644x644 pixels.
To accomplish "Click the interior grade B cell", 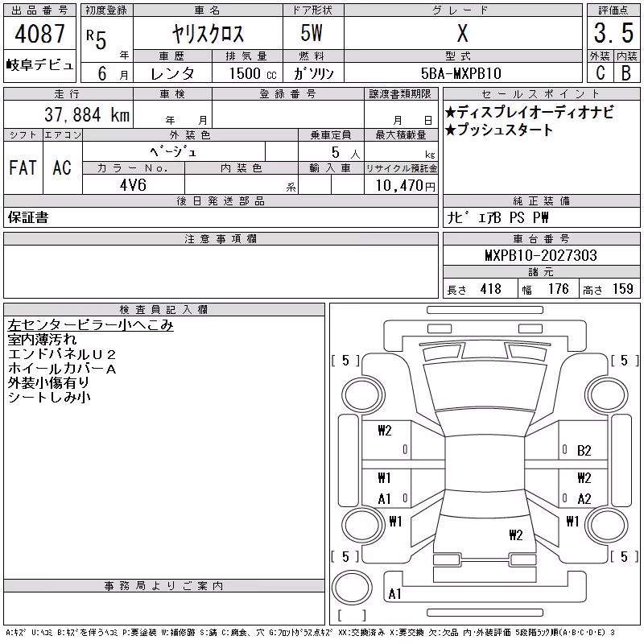I will click(x=627, y=73).
